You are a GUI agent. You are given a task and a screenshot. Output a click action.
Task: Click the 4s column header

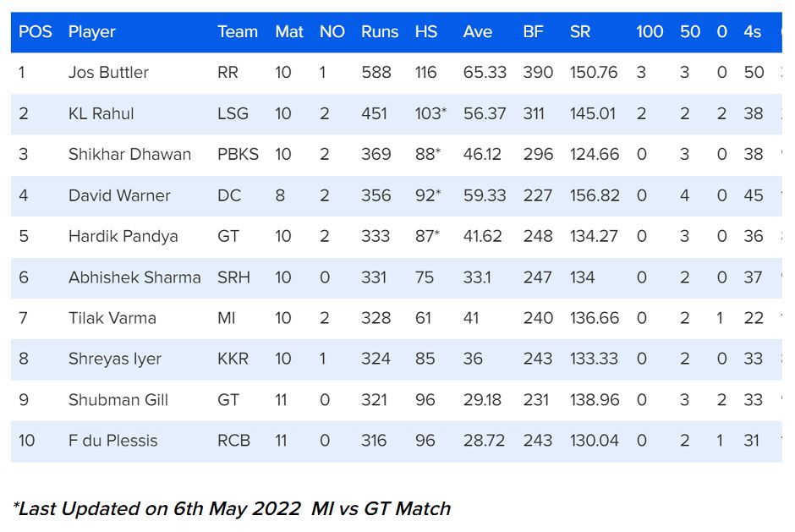[x=752, y=32]
